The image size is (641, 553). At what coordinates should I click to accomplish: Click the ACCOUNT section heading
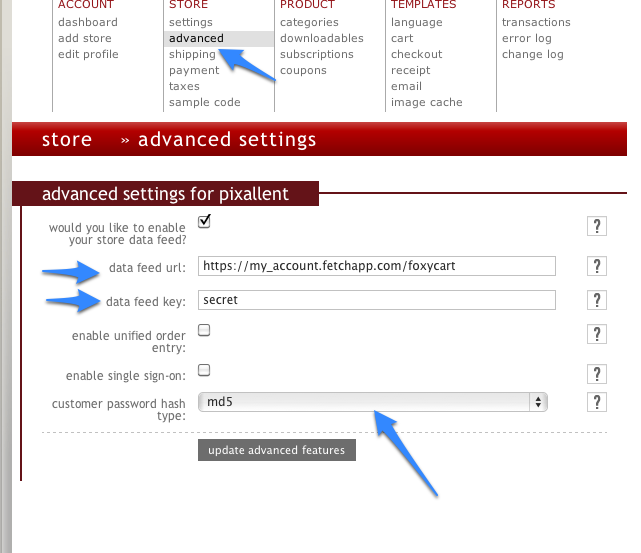[x=86, y=4]
